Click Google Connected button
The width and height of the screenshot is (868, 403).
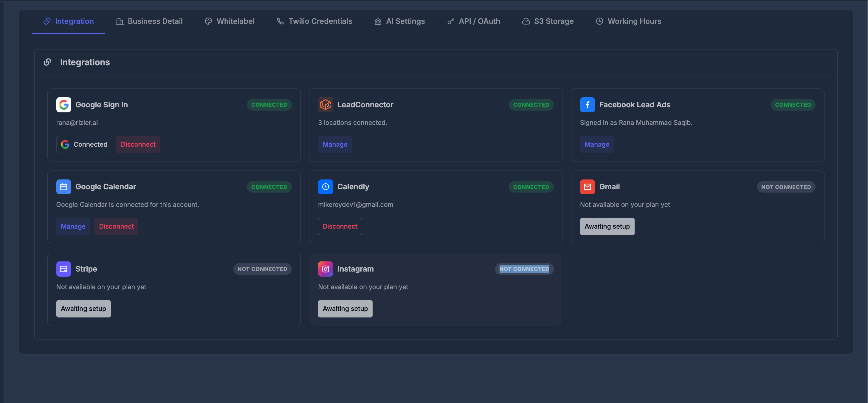point(84,144)
